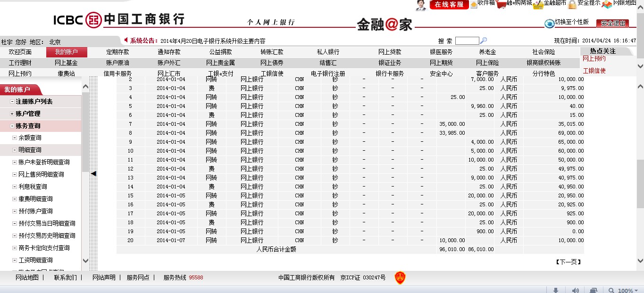Click the browser sound speaker icon

(576, 290)
